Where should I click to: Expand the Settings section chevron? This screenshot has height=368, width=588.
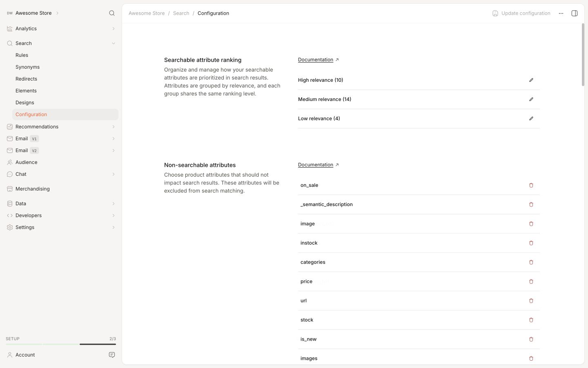[114, 227]
